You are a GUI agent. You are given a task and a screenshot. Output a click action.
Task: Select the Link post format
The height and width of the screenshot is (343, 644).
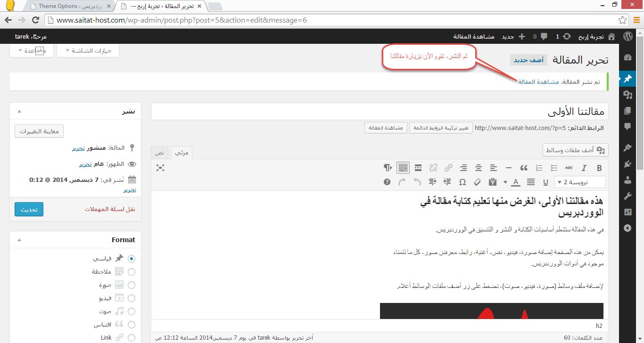click(x=132, y=338)
